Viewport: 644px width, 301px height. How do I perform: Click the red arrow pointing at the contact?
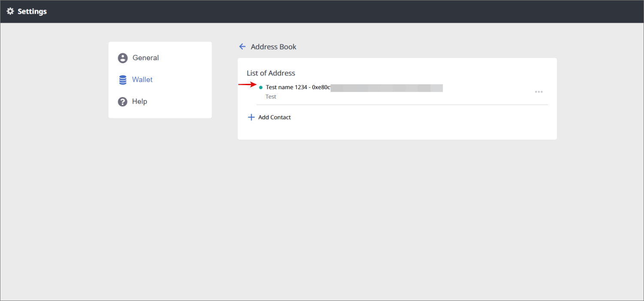[247, 85]
